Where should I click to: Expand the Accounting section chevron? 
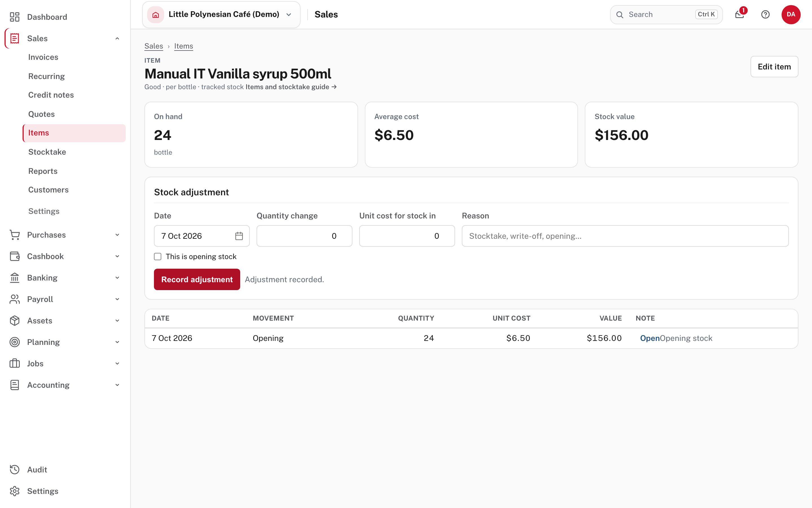(x=118, y=385)
